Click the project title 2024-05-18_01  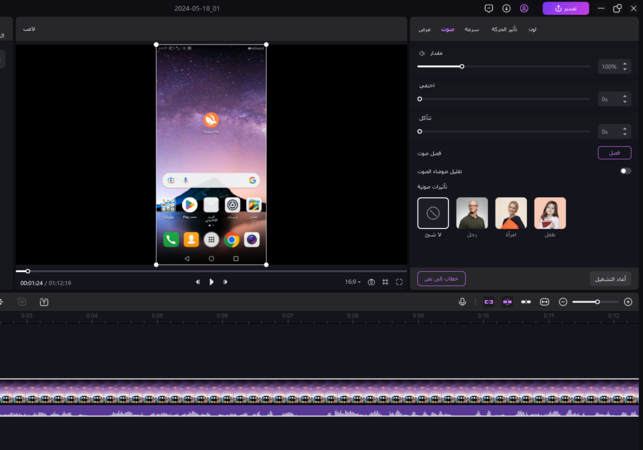(197, 8)
